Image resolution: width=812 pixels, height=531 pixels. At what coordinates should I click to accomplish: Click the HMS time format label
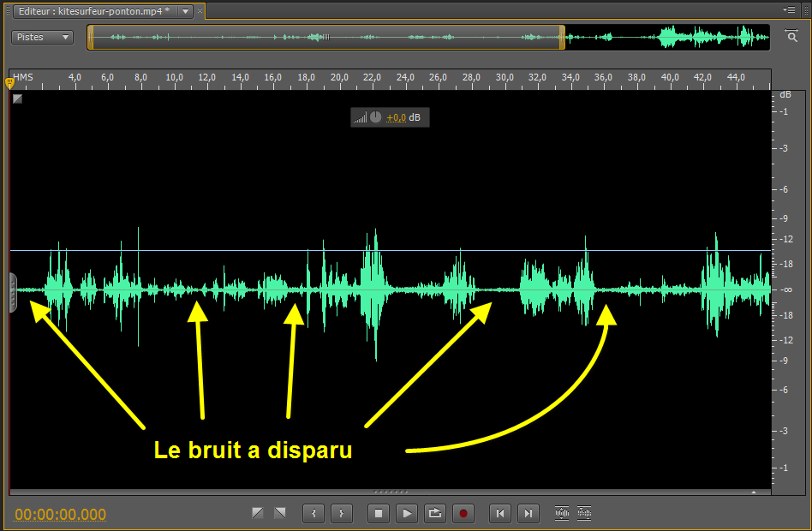point(23,77)
